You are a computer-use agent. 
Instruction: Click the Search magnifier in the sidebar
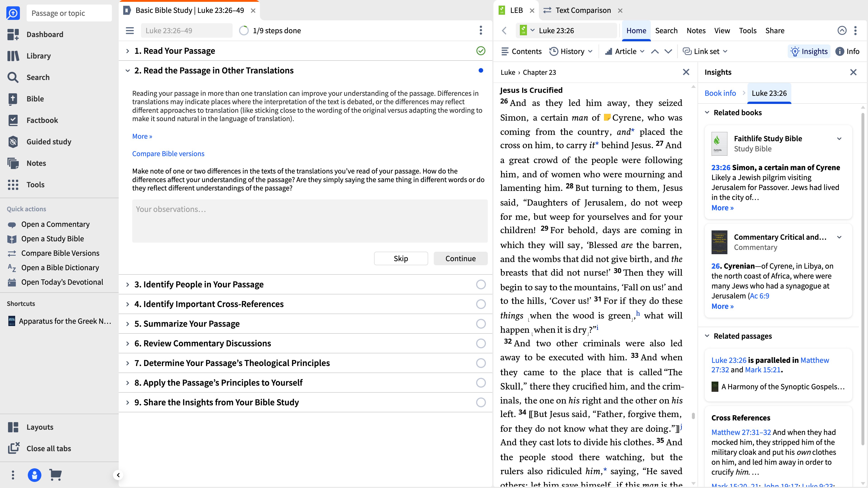[x=13, y=77]
